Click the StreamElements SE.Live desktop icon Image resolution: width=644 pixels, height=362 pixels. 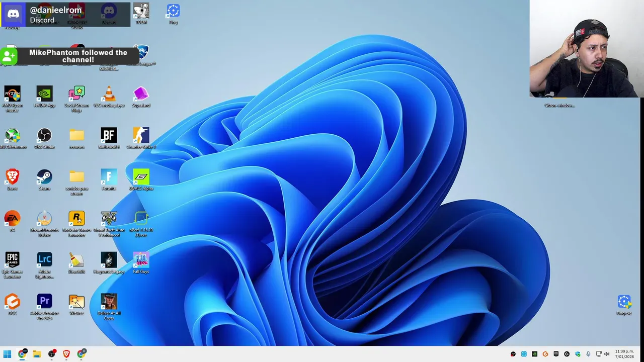point(44,224)
